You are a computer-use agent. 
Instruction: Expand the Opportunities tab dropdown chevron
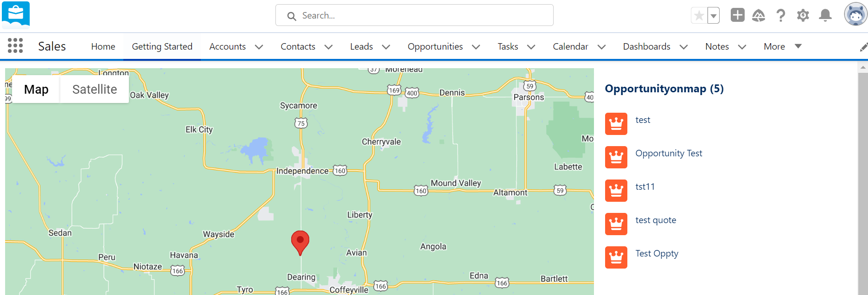pyautogui.click(x=476, y=47)
